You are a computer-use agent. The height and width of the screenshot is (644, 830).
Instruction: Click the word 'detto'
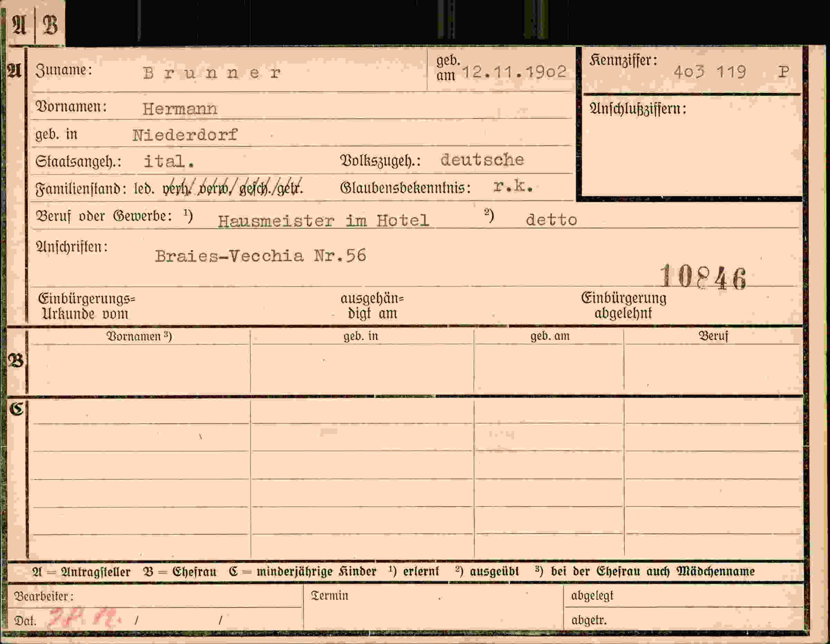click(551, 220)
